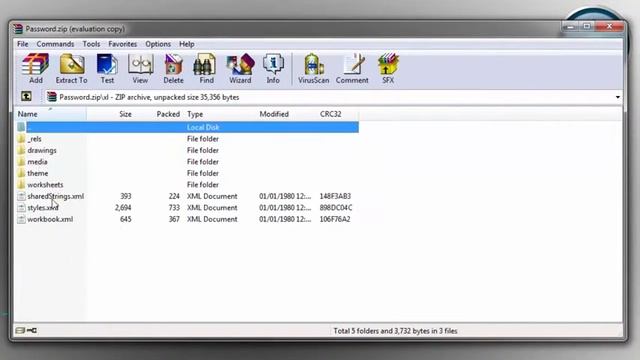640x360 pixels.
Task: Click the workbook.xml file icon
Action: (21, 219)
